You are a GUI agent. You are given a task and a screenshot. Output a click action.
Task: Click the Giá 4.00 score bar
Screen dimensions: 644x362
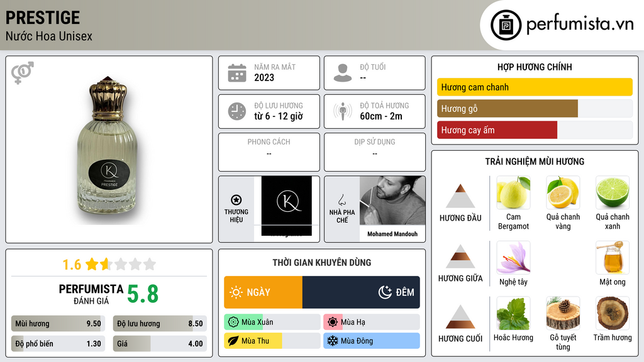pos(160,344)
